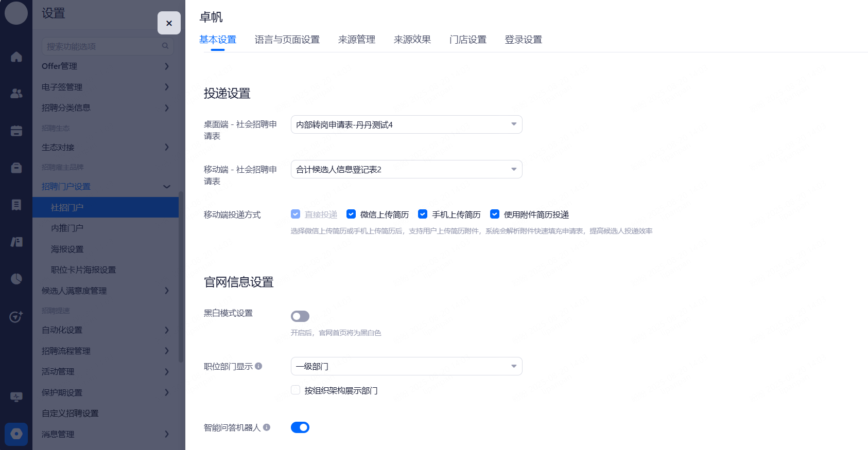Click the system monitor icon in sidebar
The width and height of the screenshot is (868, 450).
coord(16,397)
